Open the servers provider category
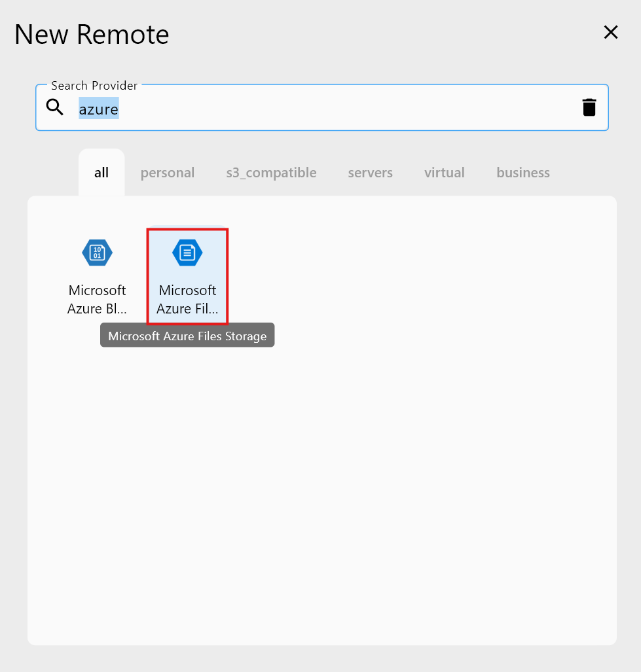Image resolution: width=641 pixels, height=672 pixels. (x=370, y=172)
